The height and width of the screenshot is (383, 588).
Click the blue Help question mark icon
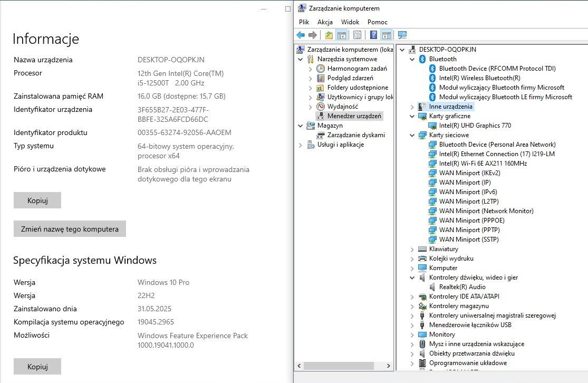tap(373, 35)
